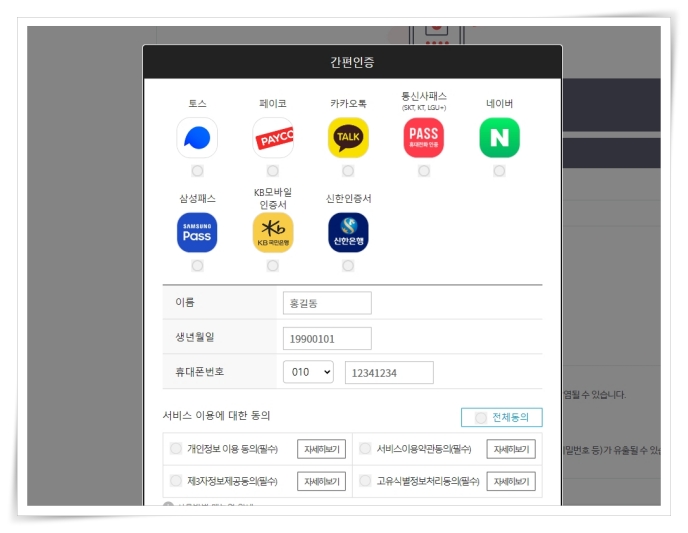
Task: Select the radio button under 네이버
Action: coord(499,171)
